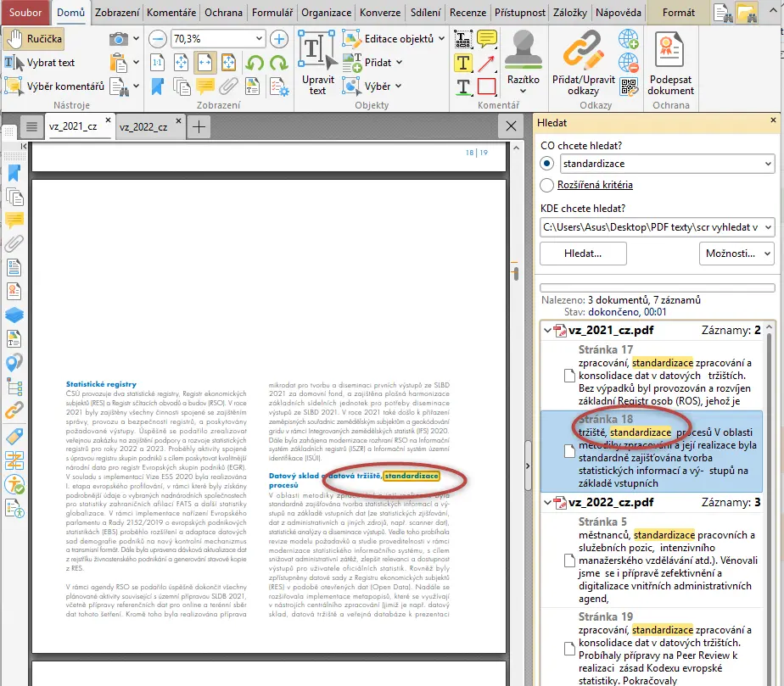This screenshot has width=784, height=686.
Task: Open the Razítko stamp tool
Action: click(x=523, y=63)
